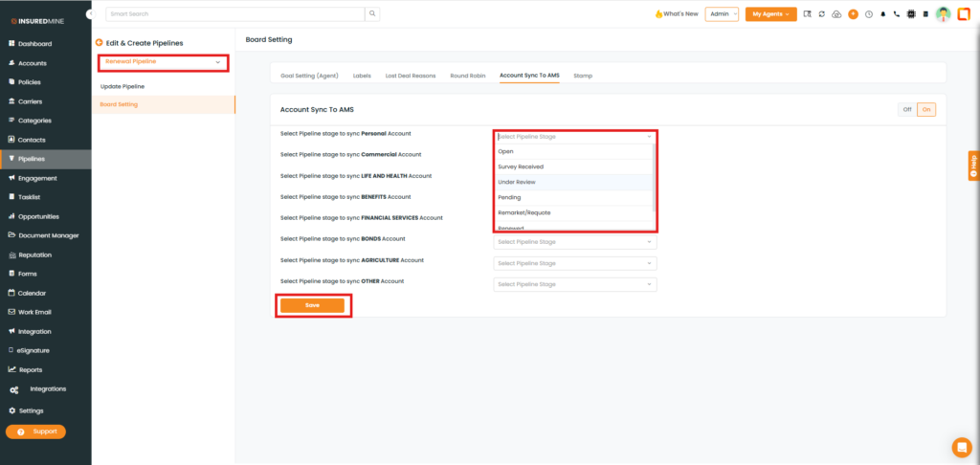This screenshot has height=465, width=980.
Task: Click the sidebar collapse arrow icon
Action: click(x=91, y=14)
